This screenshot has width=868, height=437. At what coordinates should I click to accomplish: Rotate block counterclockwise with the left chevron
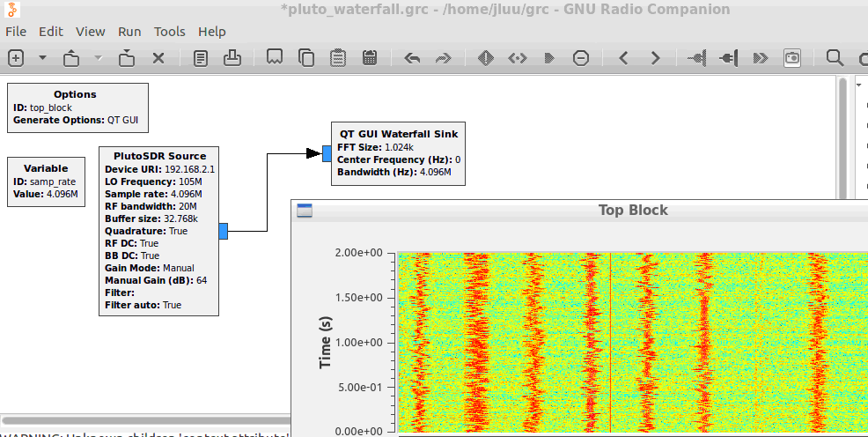click(x=623, y=57)
